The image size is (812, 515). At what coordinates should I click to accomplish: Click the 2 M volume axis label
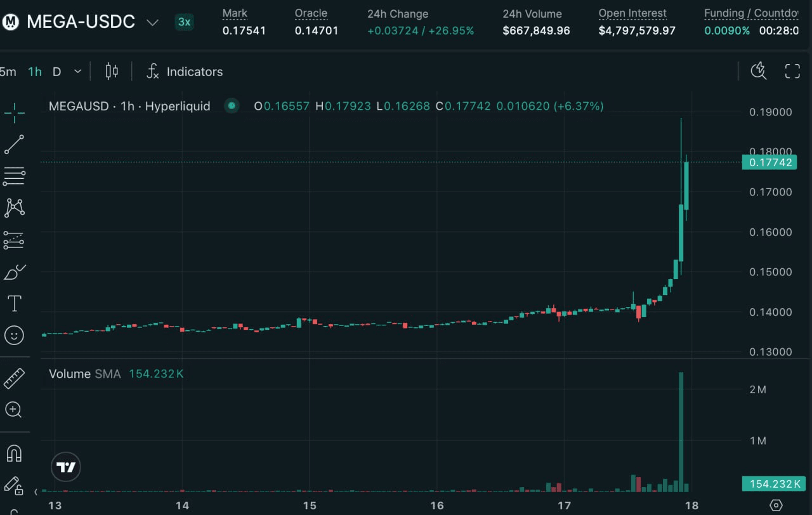point(757,389)
